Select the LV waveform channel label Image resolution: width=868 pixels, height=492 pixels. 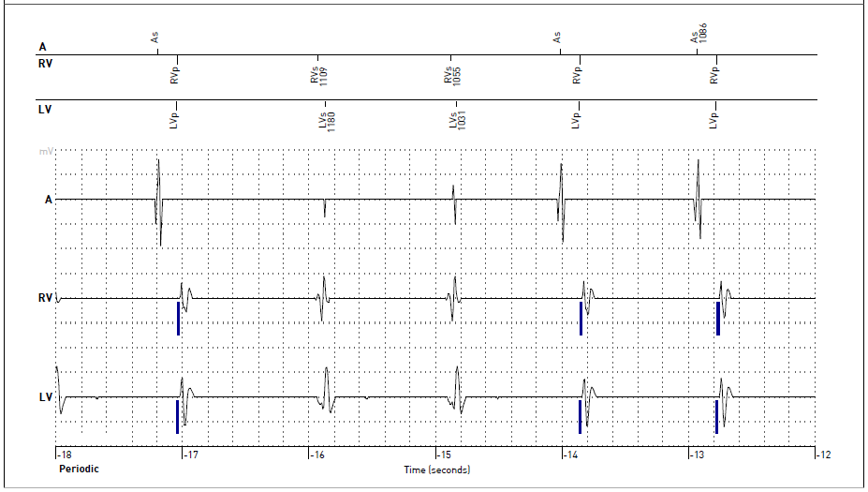tap(45, 397)
